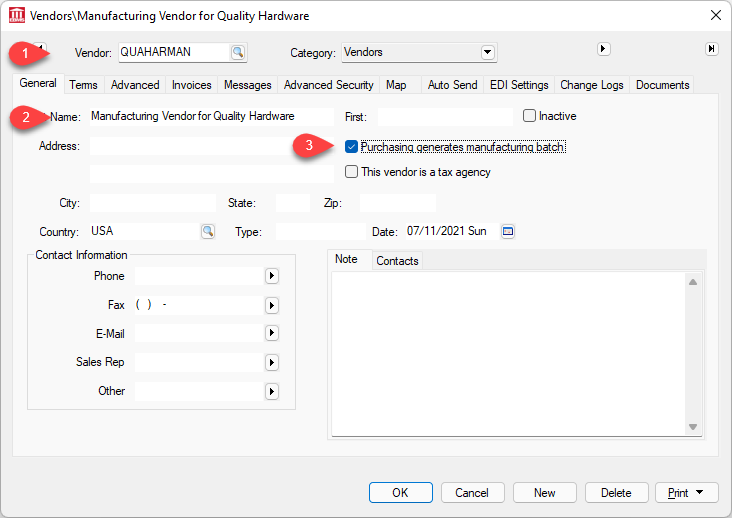Create a New vendor record

tap(544, 492)
